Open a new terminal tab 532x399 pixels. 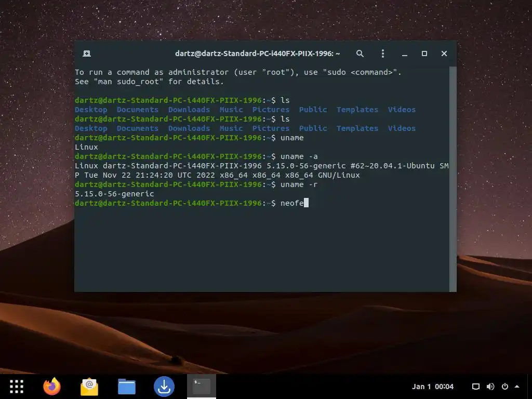point(87,54)
